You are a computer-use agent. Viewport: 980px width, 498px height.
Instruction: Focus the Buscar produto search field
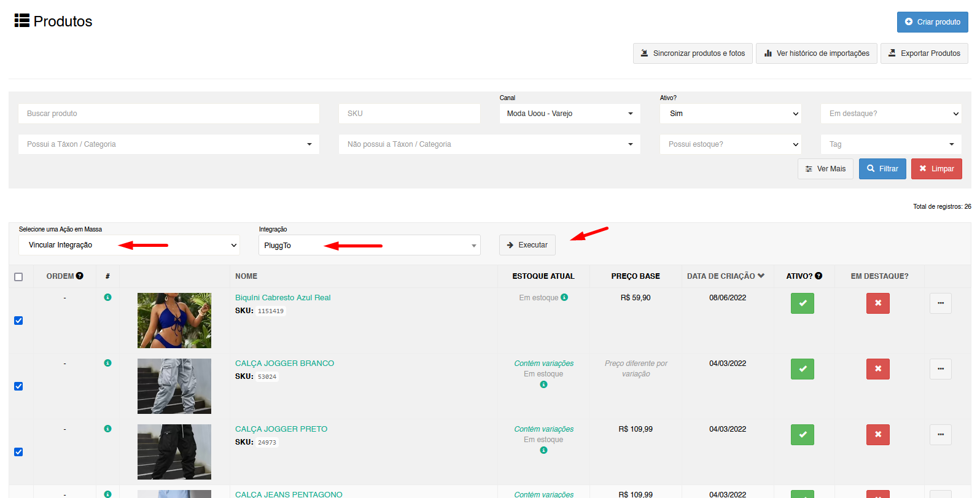169,114
